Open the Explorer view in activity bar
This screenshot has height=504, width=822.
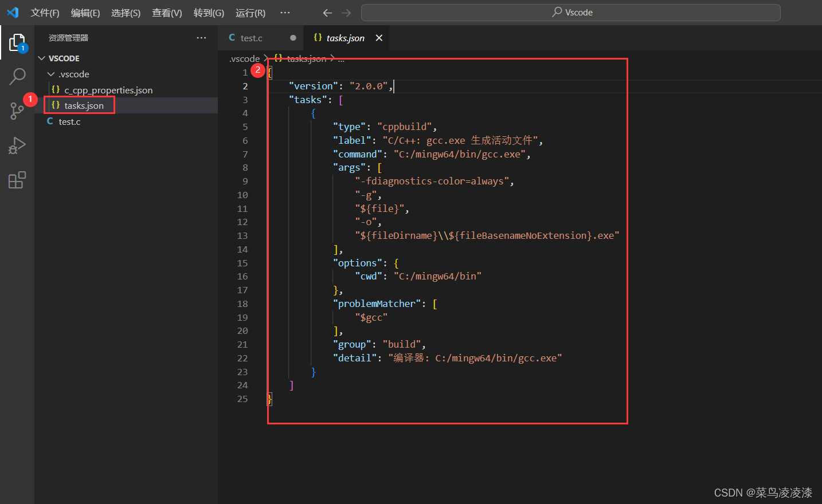click(x=17, y=42)
